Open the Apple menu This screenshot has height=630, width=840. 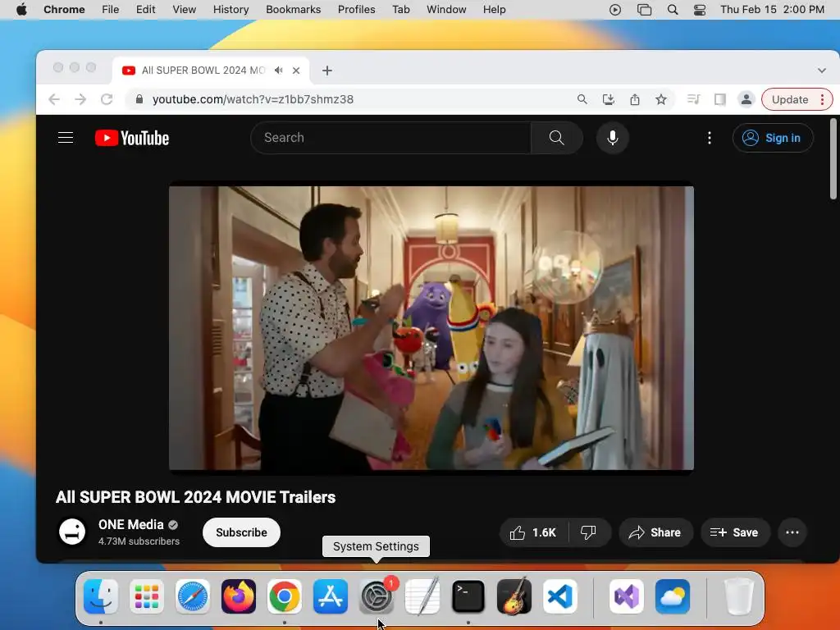pyautogui.click(x=21, y=9)
